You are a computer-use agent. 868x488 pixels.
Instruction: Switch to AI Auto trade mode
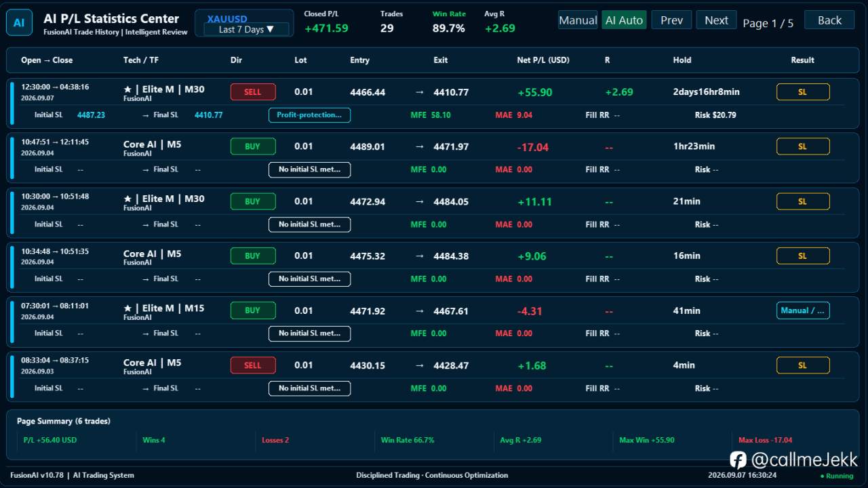[x=624, y=20]
